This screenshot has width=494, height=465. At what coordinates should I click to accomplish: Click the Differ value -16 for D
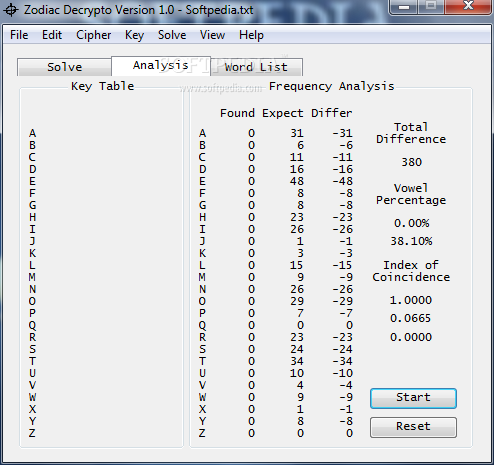pos(342,169)
